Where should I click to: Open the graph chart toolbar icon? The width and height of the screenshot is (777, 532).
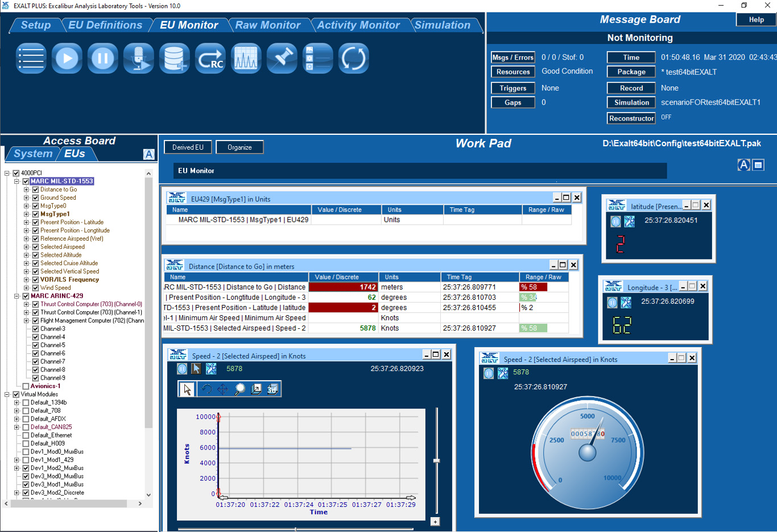[246, 58]
